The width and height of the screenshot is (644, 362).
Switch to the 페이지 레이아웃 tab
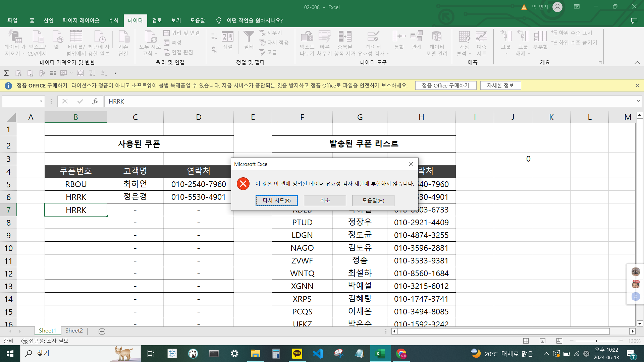click(81, 20)
